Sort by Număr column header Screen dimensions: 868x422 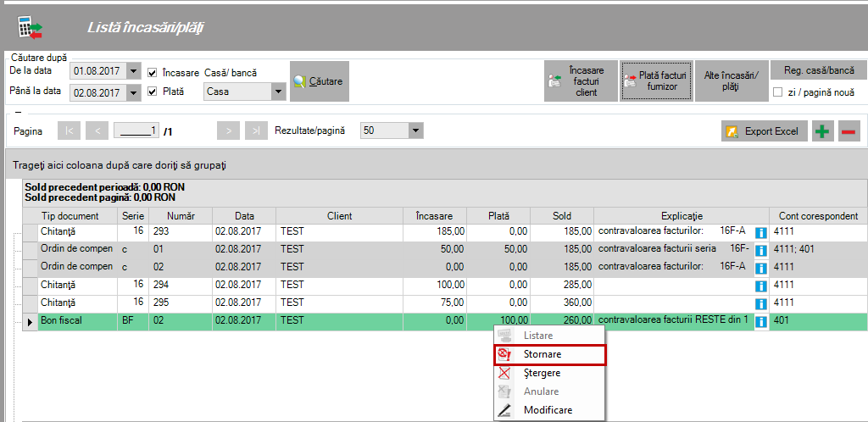181,216
